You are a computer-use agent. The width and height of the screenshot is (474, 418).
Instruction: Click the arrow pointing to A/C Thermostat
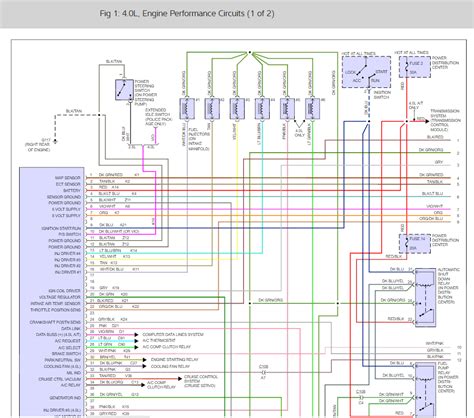coord(136,341)
